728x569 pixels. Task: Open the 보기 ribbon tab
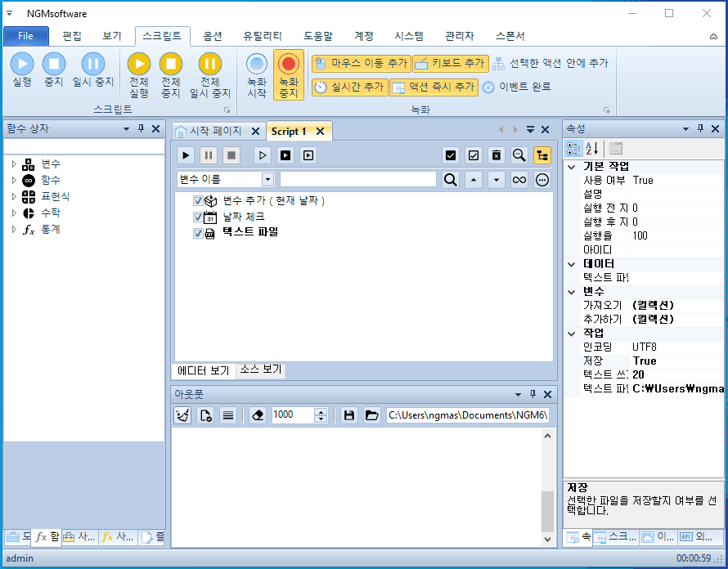coord(112,36)
